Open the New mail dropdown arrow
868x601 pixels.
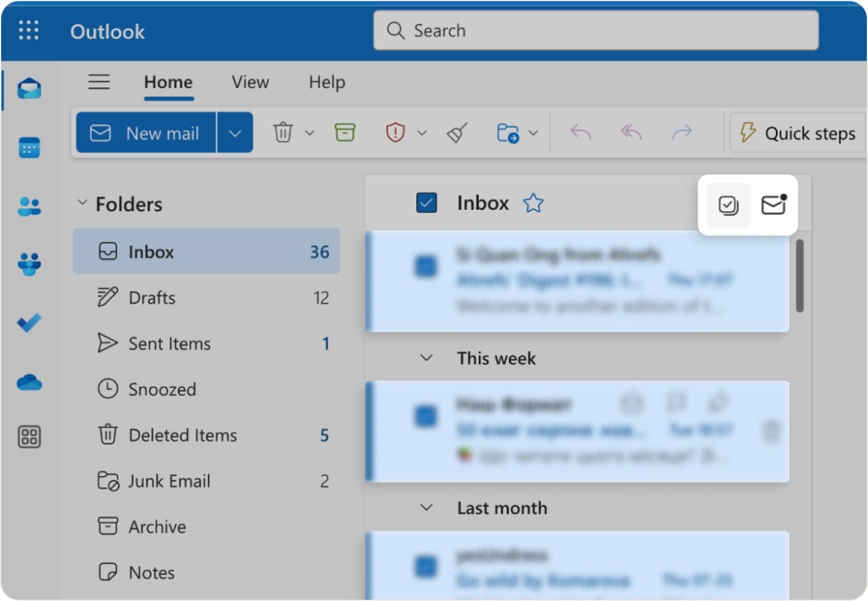[x=235, y=133]
